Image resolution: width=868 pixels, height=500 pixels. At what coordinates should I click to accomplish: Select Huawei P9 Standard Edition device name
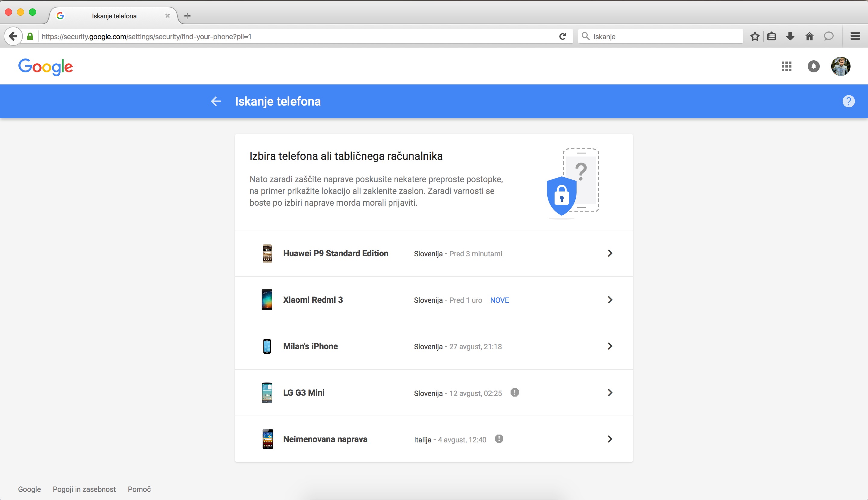click(336, 253)
